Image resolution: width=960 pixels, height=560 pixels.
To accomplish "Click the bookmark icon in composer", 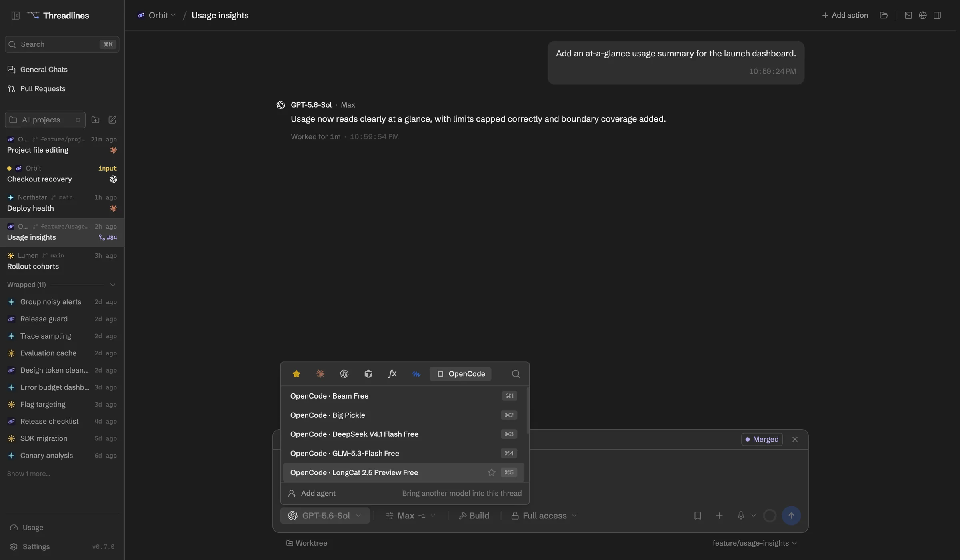I will pyautogui.click(x=698, y=516).
